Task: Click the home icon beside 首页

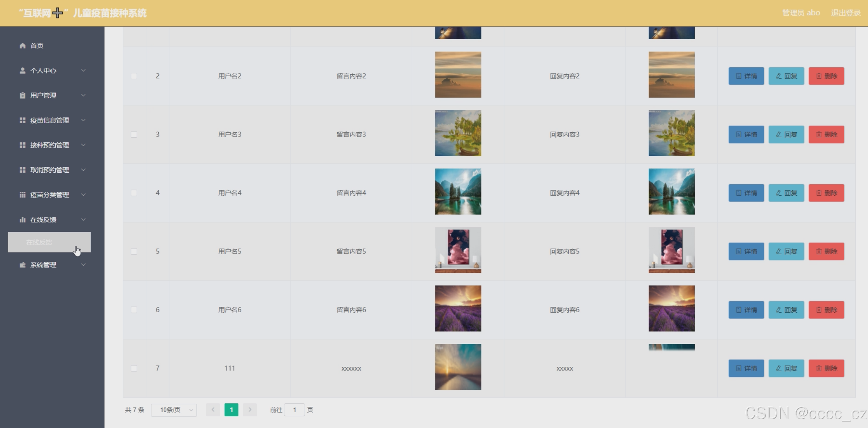Action: [23, 46]
